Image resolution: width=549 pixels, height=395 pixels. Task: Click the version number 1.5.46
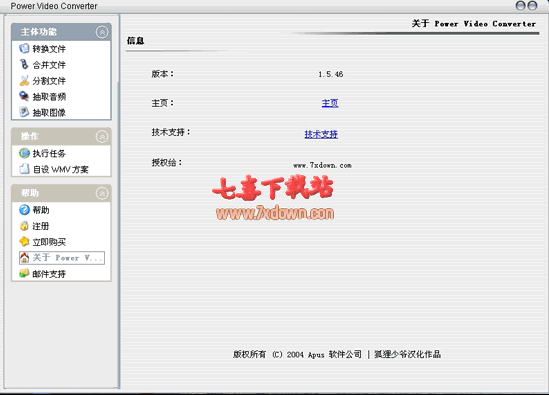(331, 74)
